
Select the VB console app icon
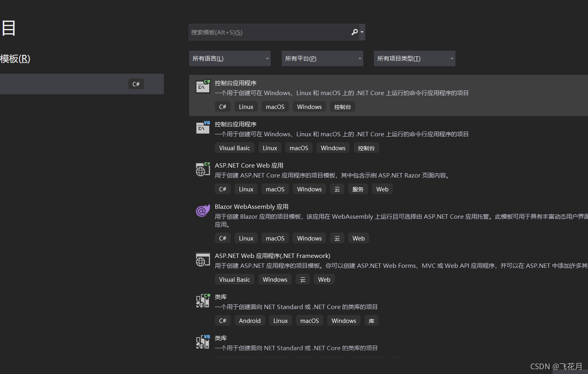click(x=203, y=127)
